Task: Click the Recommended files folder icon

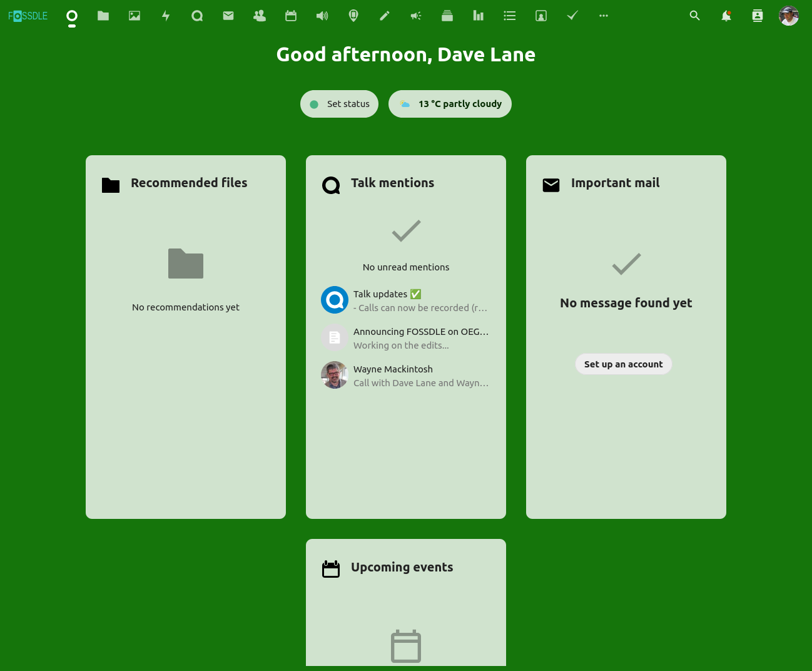Action: (x=111, y=185)
